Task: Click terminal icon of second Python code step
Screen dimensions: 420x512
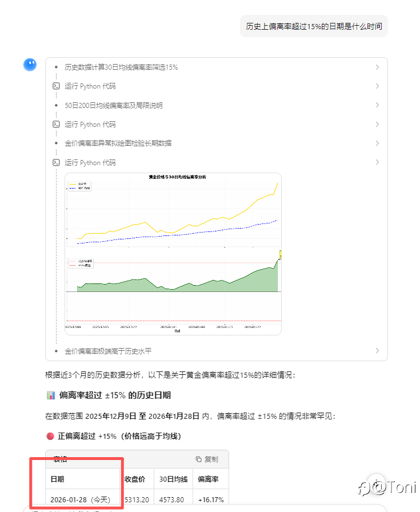Action: pyautogui.click(x=56, y=125)
